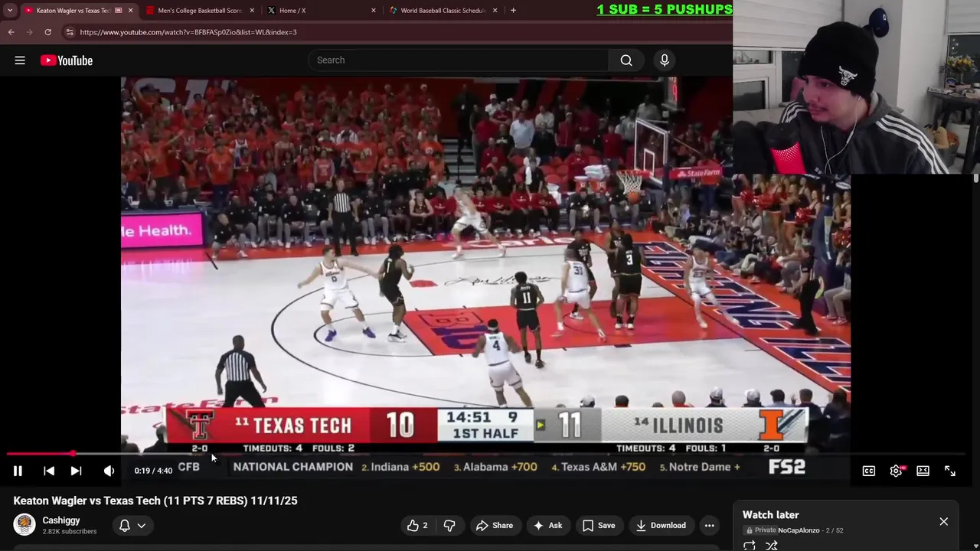Pause the video
Screen dimensions: 980x551
tap(18, 471)
